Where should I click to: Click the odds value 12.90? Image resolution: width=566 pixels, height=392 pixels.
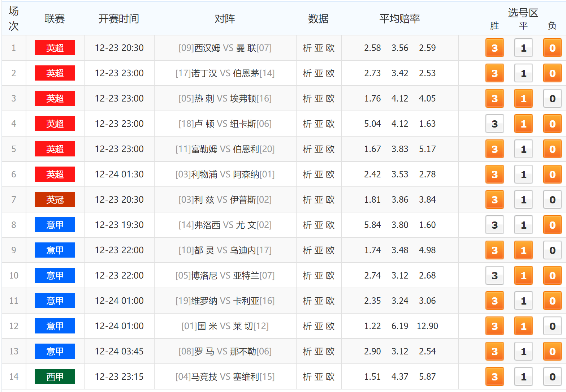(427, 326)
